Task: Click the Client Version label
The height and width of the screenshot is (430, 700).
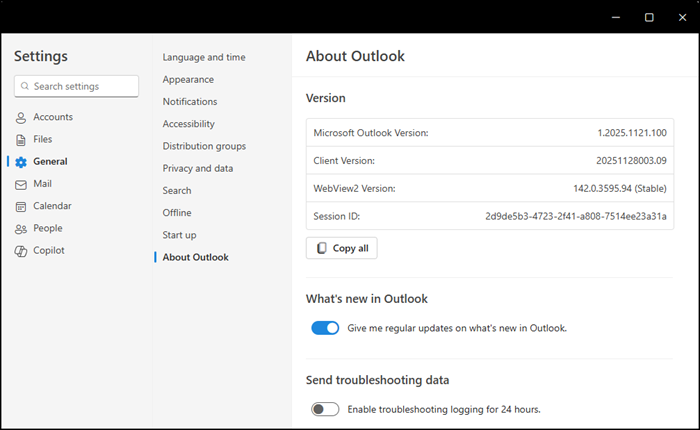Action: (x=344, y=160)
